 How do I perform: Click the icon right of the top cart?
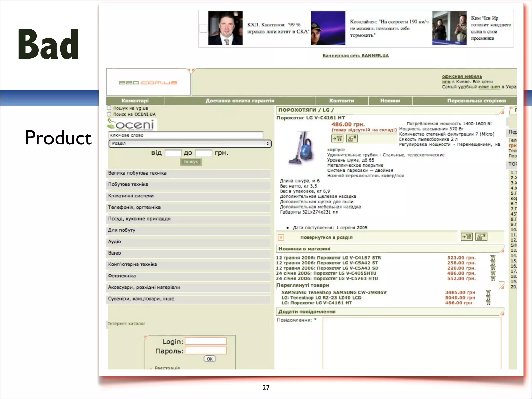click(x=352, y=138)
